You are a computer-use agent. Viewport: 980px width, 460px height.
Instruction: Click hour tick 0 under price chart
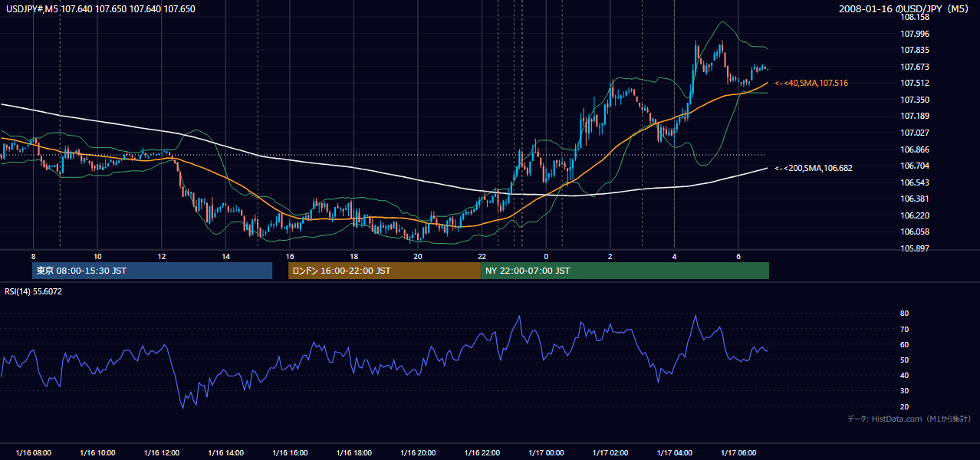pos(546,256)
